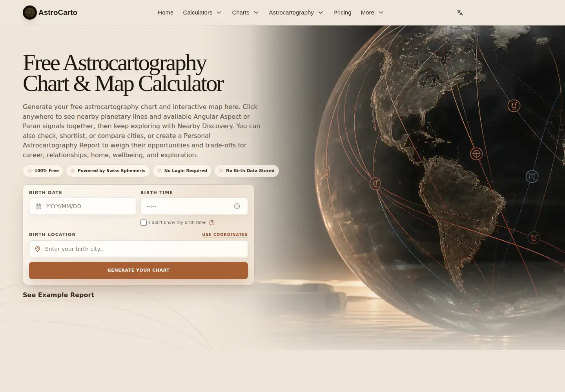This screenshot has height=392, width=565.
Task: Show help for unknown birth time
Action: (x=212, y=223)
